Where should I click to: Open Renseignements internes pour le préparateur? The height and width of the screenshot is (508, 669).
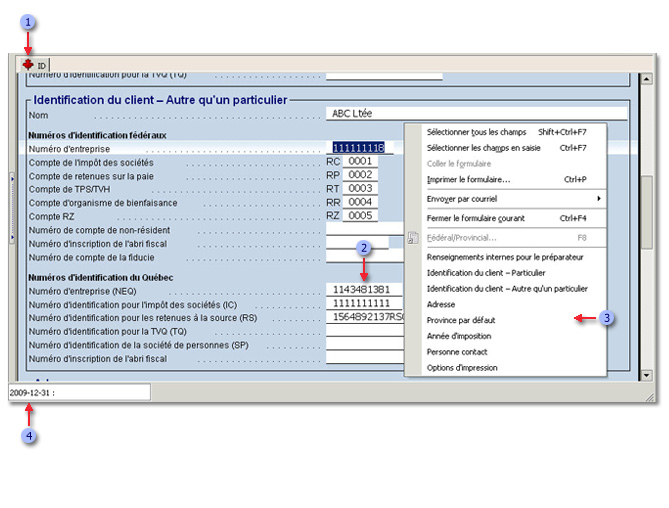(x=506, y=257)
